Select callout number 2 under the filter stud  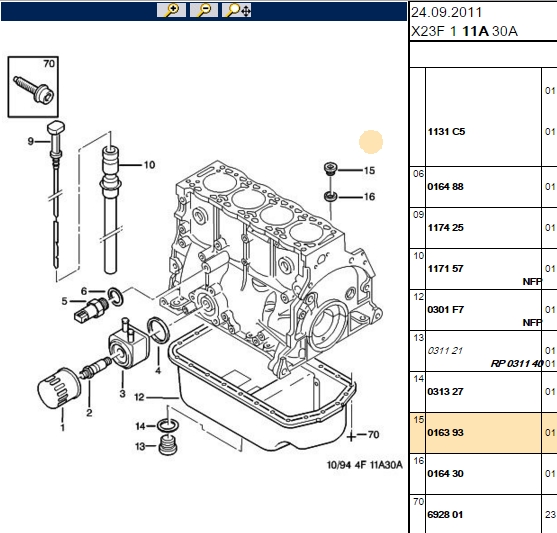89,412
